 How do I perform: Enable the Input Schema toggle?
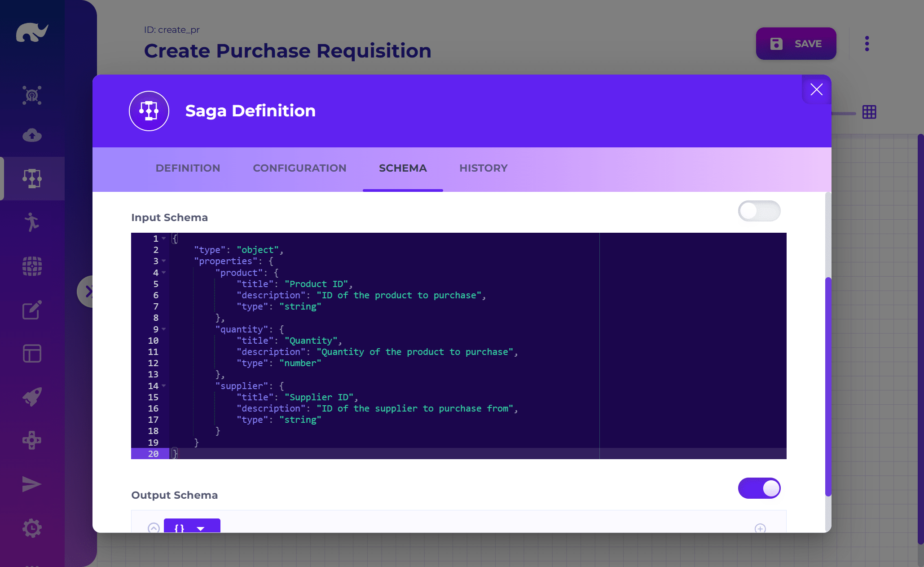point(759,211)
